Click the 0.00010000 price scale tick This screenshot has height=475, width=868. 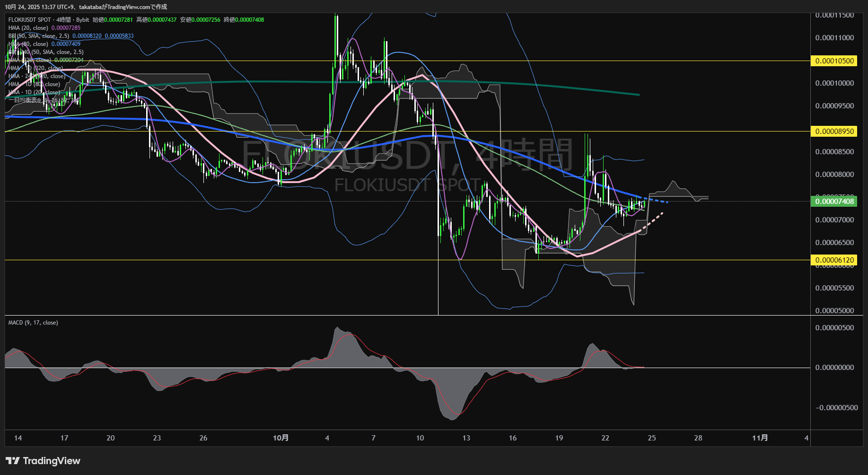point(834,83)
